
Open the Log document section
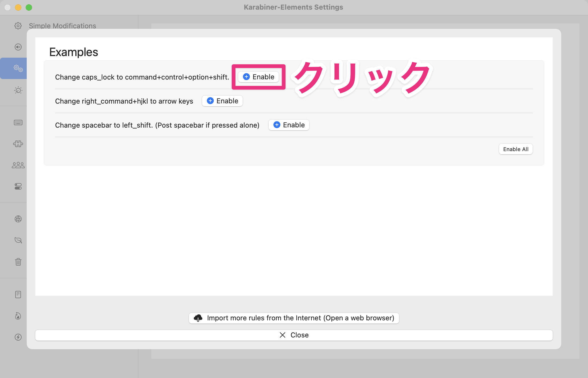point(18,294)
